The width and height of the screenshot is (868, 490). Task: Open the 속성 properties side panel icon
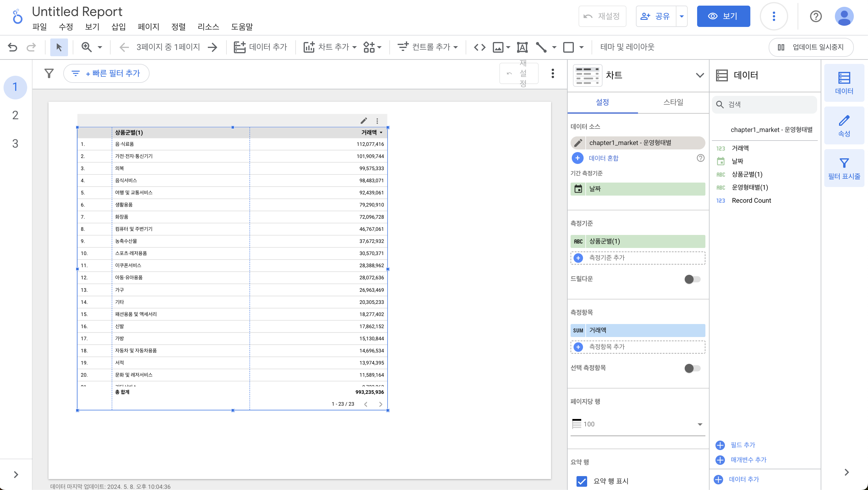pyautogui.click(x=844, y=125)
